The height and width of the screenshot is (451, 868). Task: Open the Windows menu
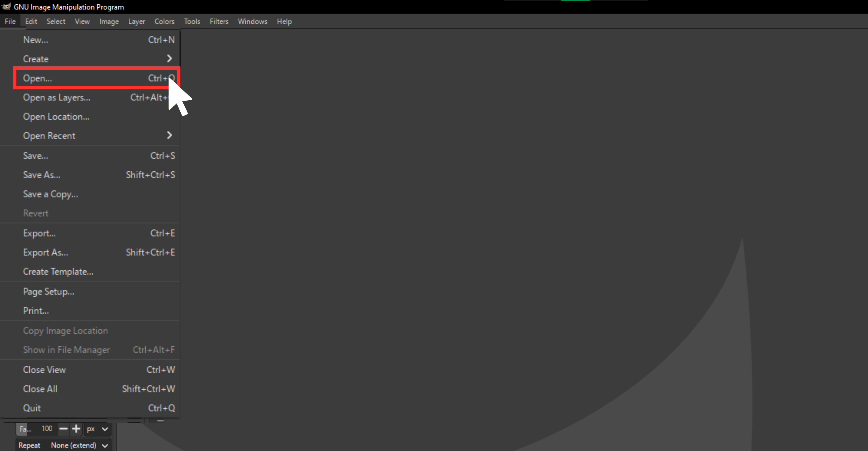pyautogui.click(x=253, y=21)
